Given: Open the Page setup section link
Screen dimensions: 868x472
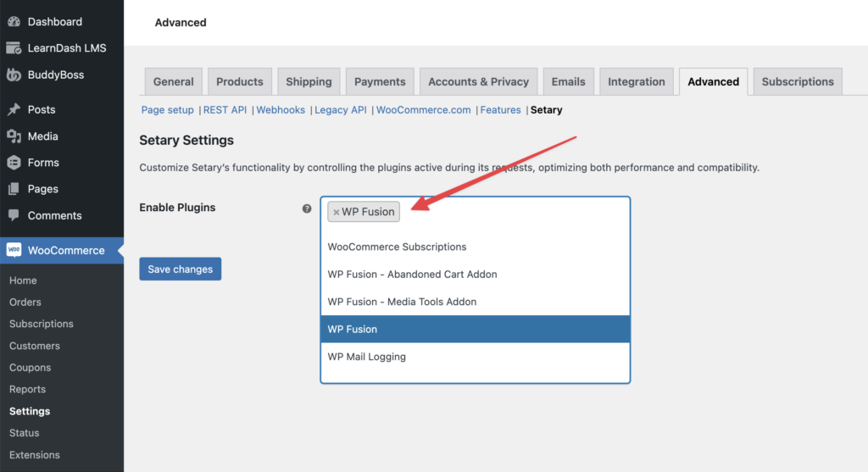Looking at the screenshot, I should click(x=167, y=109).
